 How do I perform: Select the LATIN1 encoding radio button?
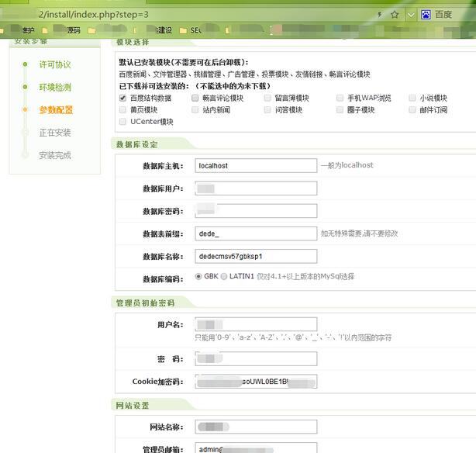tap(224, 276)
